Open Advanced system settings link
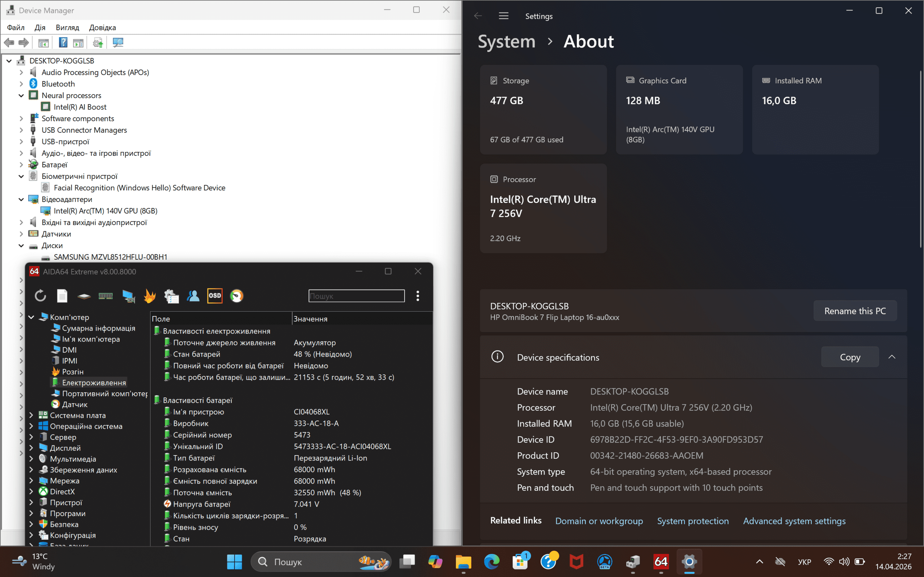This screenshot has width=924, height=577. tap(794, 521)
